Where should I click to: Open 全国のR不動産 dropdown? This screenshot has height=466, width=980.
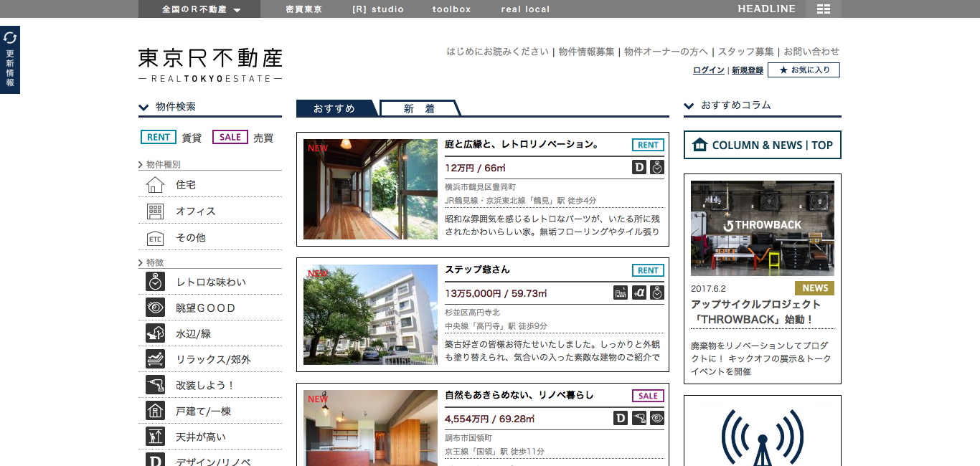click(x=201, y=9)
